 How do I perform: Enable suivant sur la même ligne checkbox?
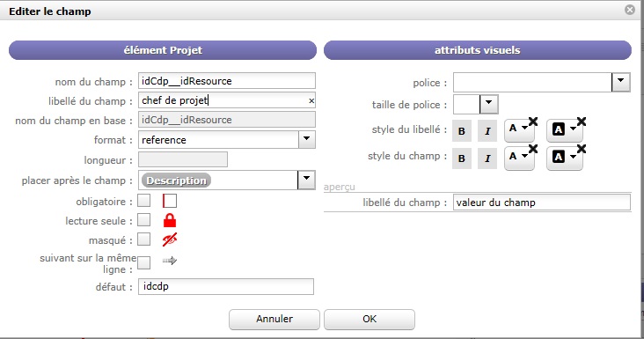tap(143, 262)
